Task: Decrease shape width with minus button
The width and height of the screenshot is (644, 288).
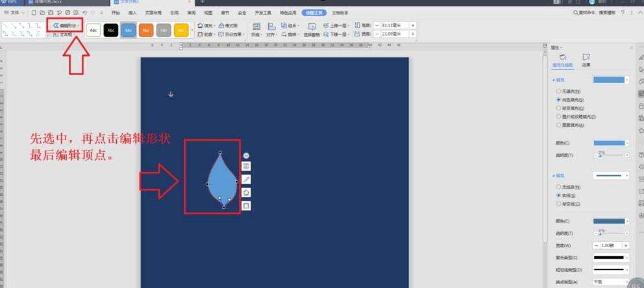Action: pyautogui.click(x=377, y=34)
